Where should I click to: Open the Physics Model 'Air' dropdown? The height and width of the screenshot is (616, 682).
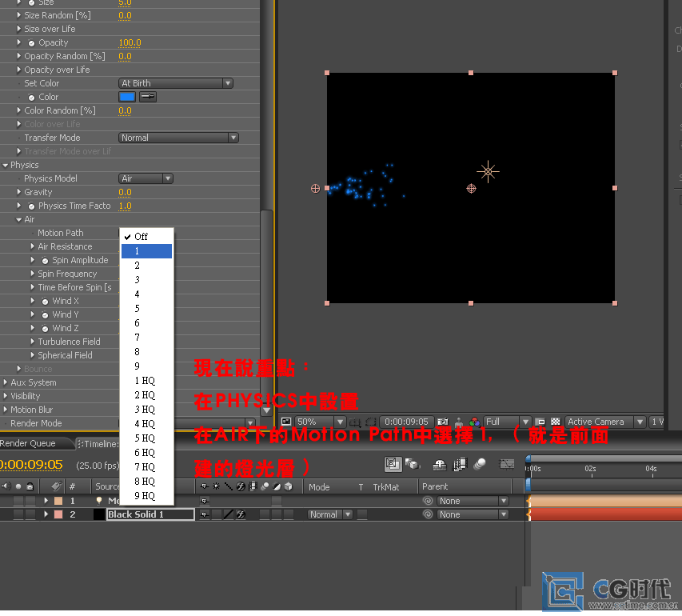146,178
